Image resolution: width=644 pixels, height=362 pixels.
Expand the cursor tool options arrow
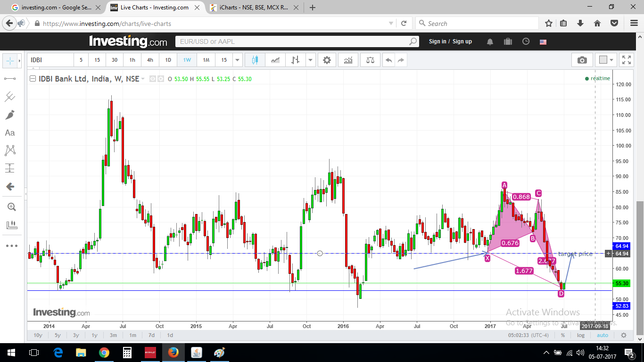click(19, 61)
